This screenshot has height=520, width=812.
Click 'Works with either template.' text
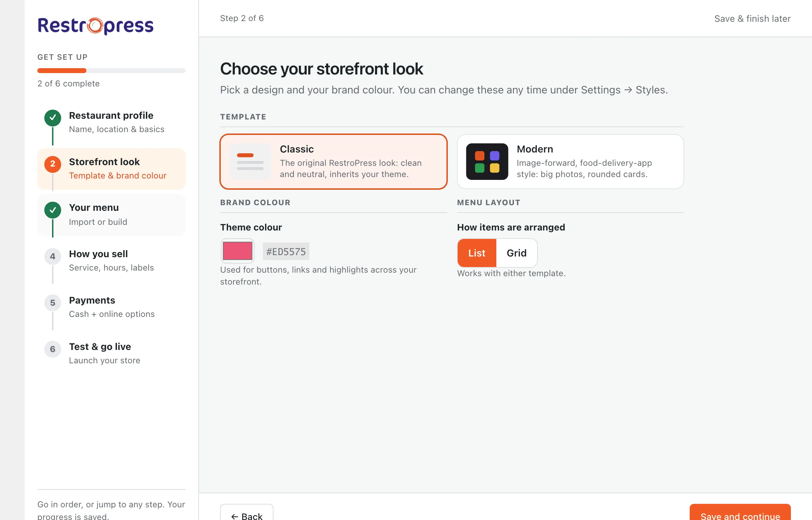tap(511, 273)
